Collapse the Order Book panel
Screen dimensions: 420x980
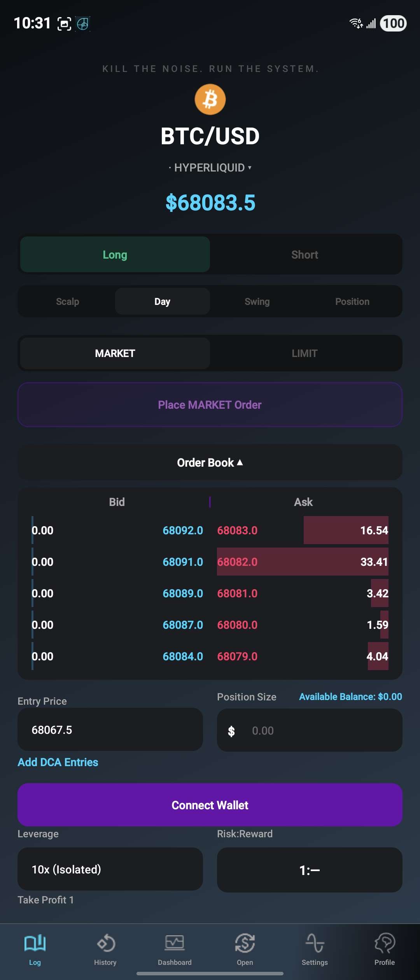210,462
